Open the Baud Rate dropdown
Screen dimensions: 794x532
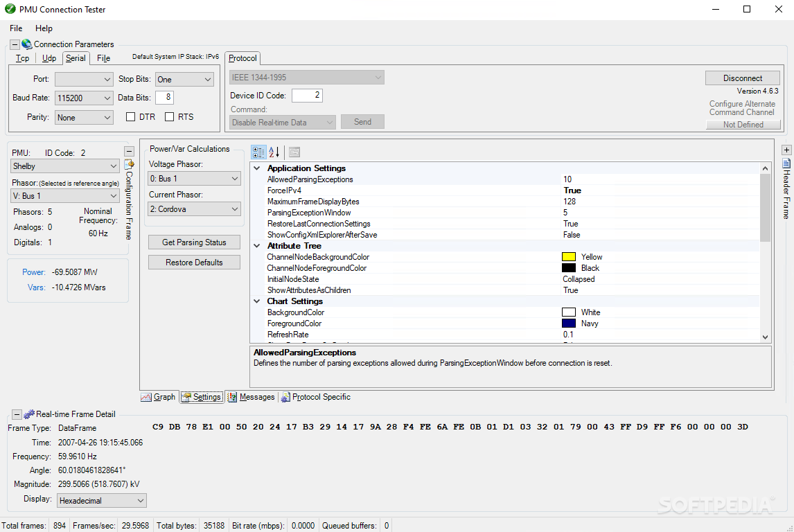tap(84, 98)
